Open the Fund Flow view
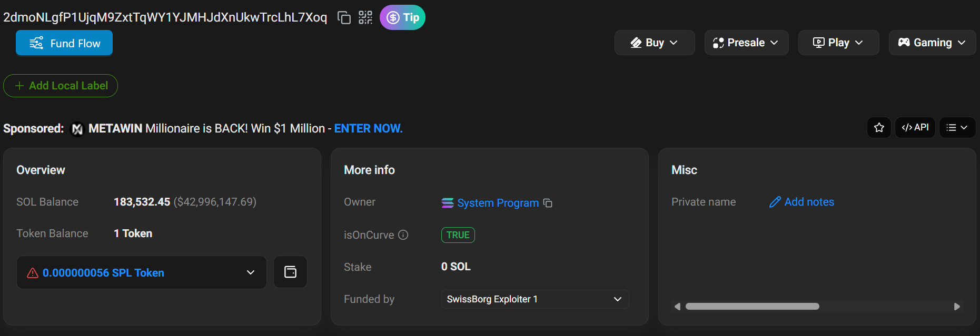980x336 pixels. pos(64,43)
